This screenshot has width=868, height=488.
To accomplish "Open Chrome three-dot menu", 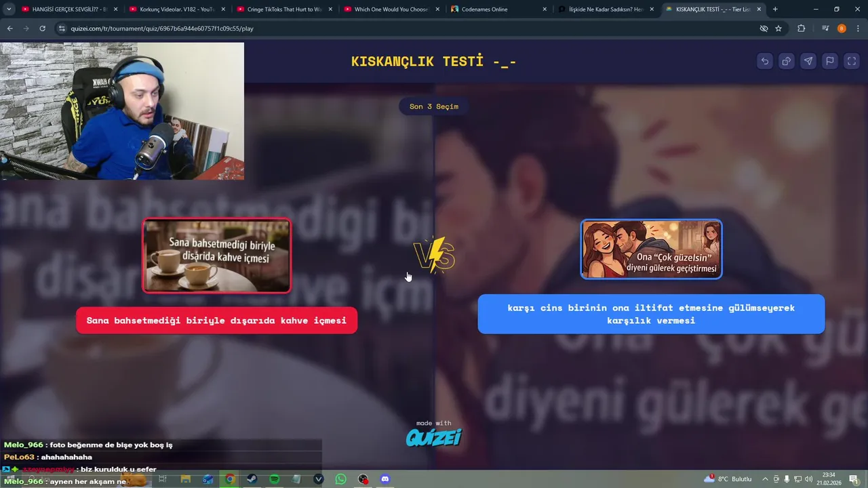I will point(857,28).
